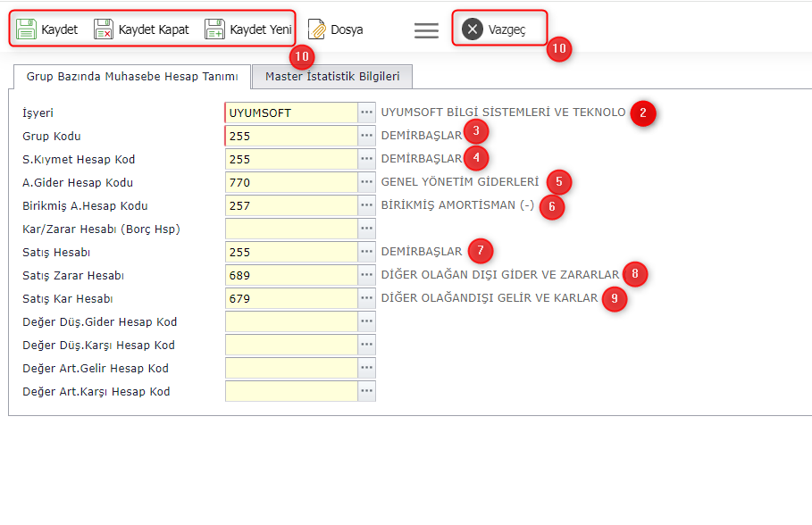The height and width of the screenshot is (525, 812).
Task: Click the Birikmiş A.Hesap Kodu input with 257
Action: coord(291,205)
